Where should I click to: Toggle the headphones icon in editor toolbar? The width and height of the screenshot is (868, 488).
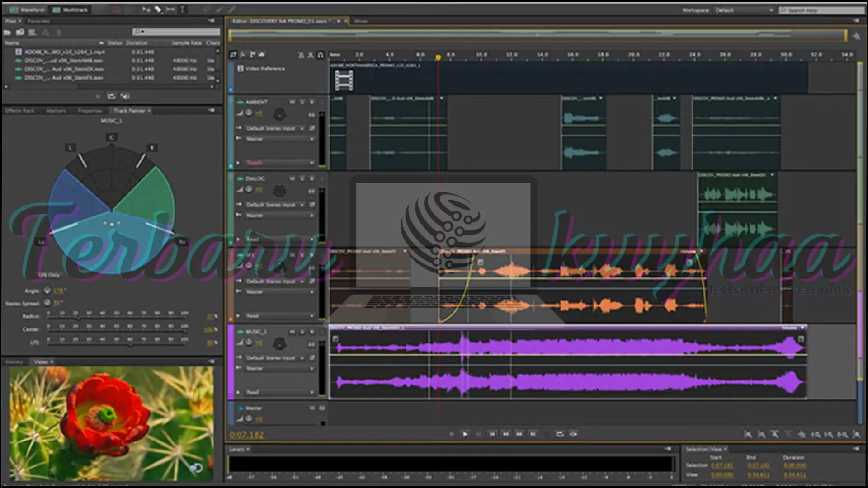pos(321,55)
